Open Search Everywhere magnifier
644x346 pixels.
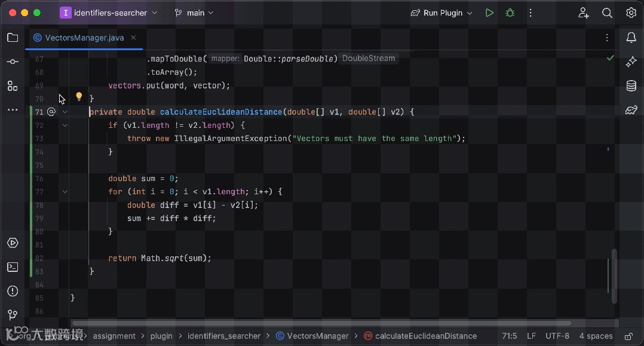tap(607, 13)
